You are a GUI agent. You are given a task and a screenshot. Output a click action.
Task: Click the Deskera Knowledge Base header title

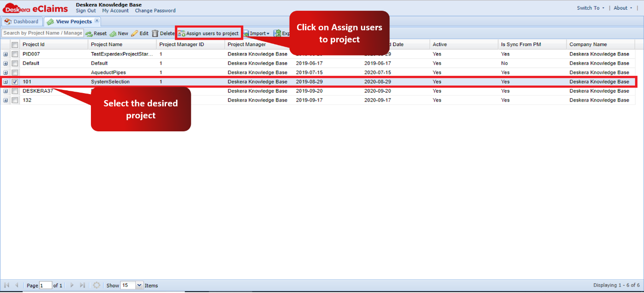pos(109,5)
